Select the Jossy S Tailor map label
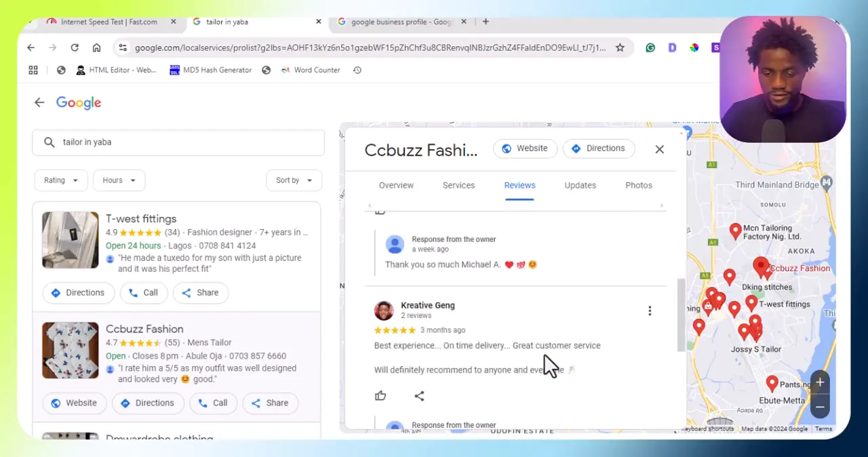Screen dimensions: 868x457 [756, 349]
